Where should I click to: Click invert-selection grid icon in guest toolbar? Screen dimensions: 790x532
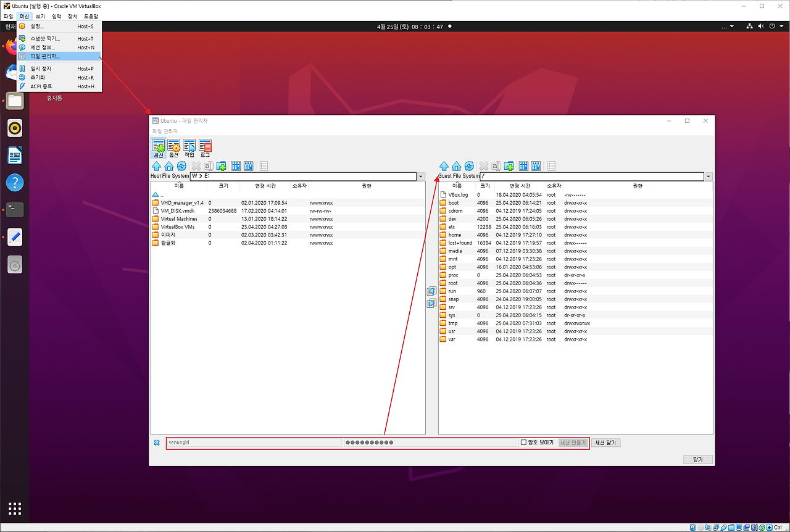point(536,166)
